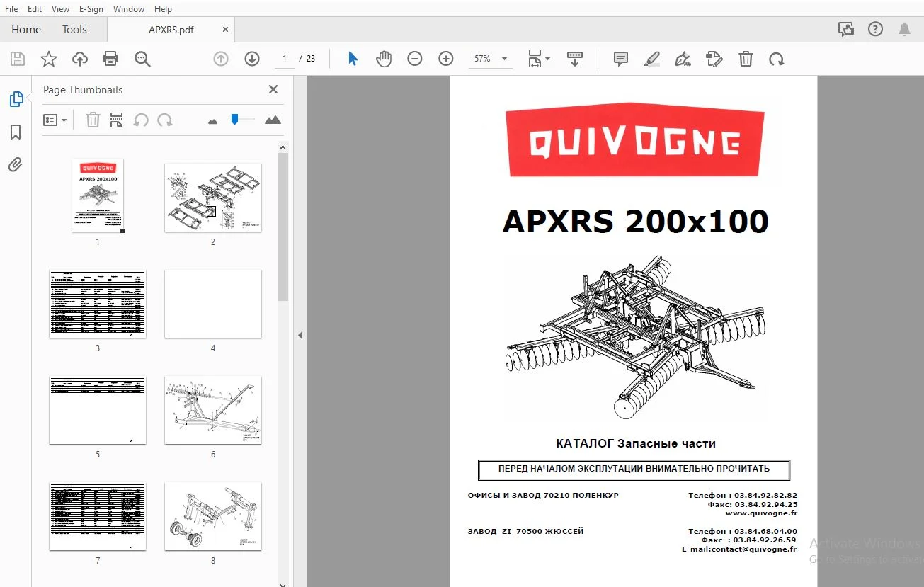Rotate page clockwise in toolbar
924x587 pixels.
click(777, 59)
